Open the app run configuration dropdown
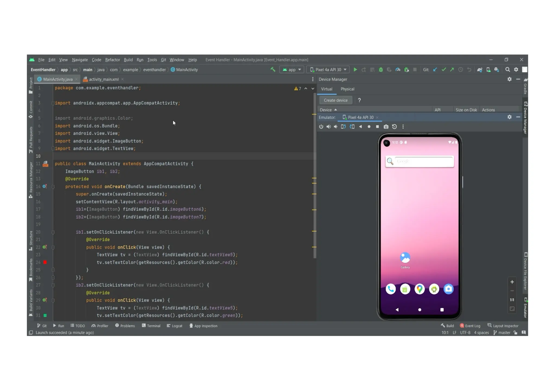 pos(292,70)
